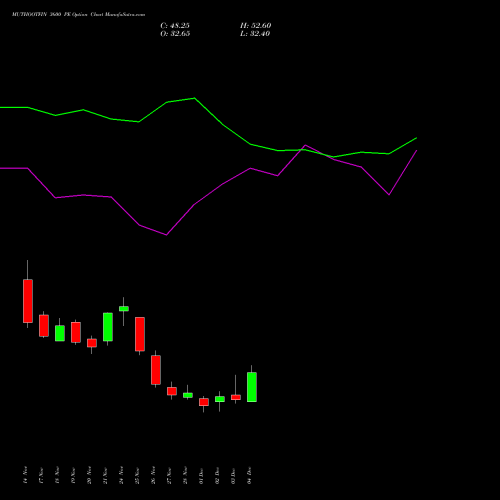Click the red candlestick for 01 Dec
The image size is (500, 500).
click(x=204, y=402)
